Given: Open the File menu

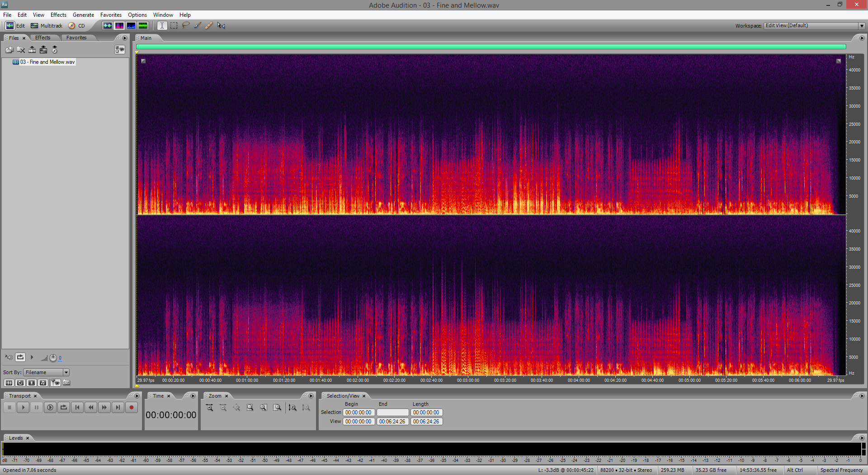Looking at the screenshot, I should point(7,15).
